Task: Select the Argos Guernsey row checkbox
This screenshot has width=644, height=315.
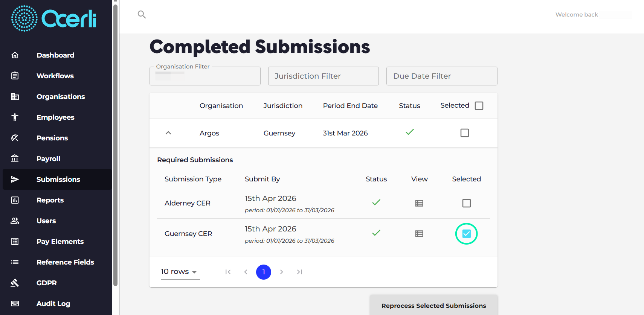Action: pyautogui.click(x=465, y=133)
